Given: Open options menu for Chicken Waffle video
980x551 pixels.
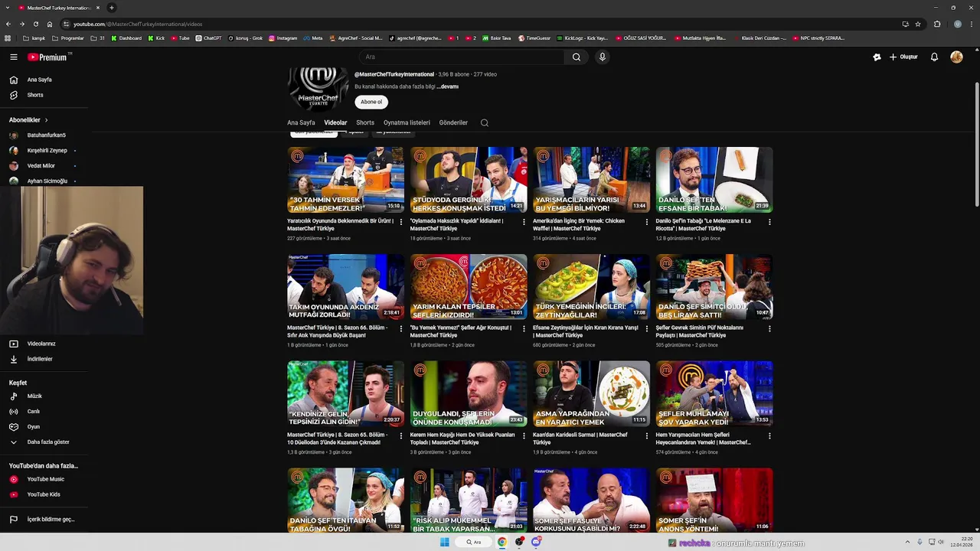Looking at the screenshot, I should [646, 222].
